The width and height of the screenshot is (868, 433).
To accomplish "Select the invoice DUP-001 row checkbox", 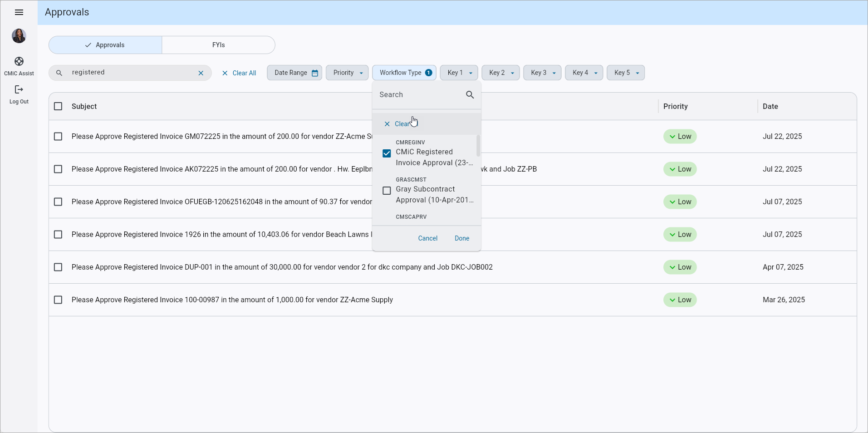I will [58, 267].
